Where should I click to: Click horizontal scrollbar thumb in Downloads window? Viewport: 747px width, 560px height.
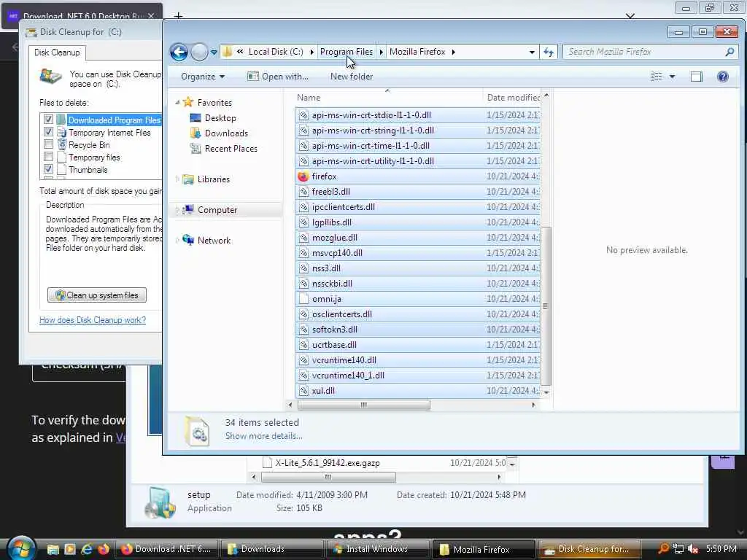coord(328,477)
